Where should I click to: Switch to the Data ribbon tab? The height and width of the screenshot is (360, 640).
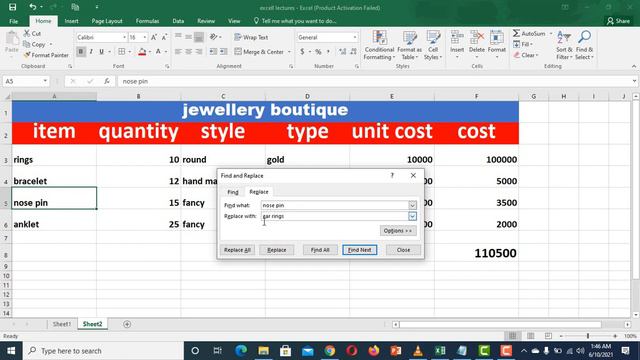(178, 21)
